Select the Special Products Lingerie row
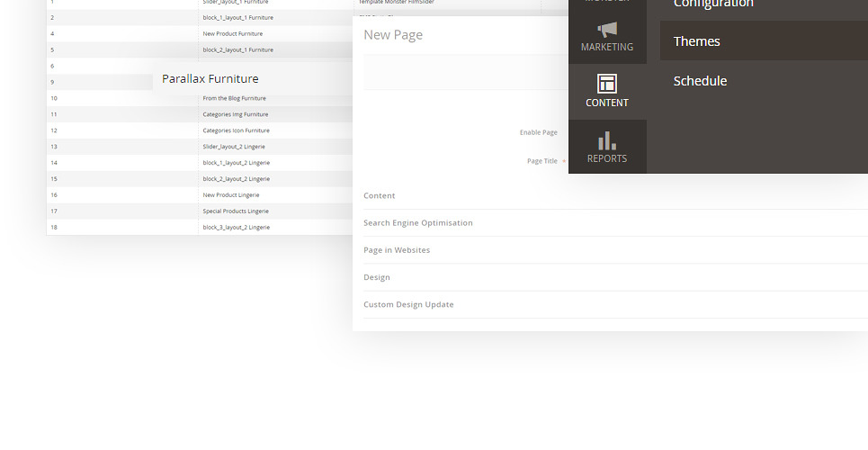This screenshot has width=868, height=450. pos(236,211)
